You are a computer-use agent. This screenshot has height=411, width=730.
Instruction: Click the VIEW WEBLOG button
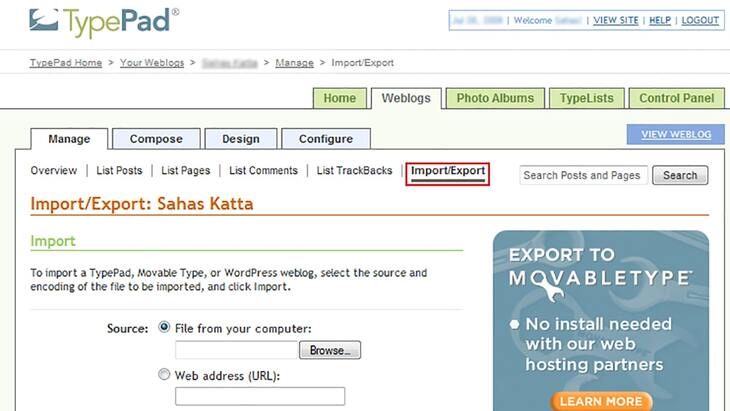[x=676, y=135]
